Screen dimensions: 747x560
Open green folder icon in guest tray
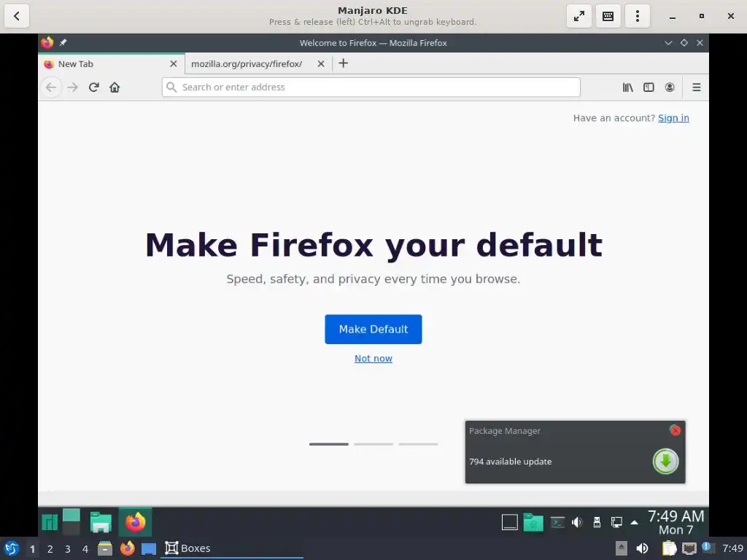click(533, 522)
